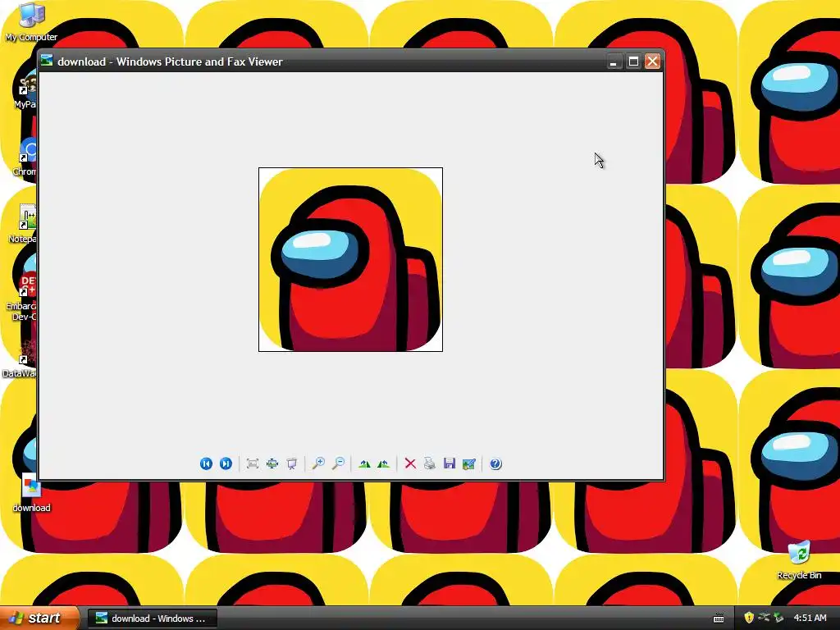840x630 pixels.
Task: Zoom out of the picture
Action: point(338,464)
